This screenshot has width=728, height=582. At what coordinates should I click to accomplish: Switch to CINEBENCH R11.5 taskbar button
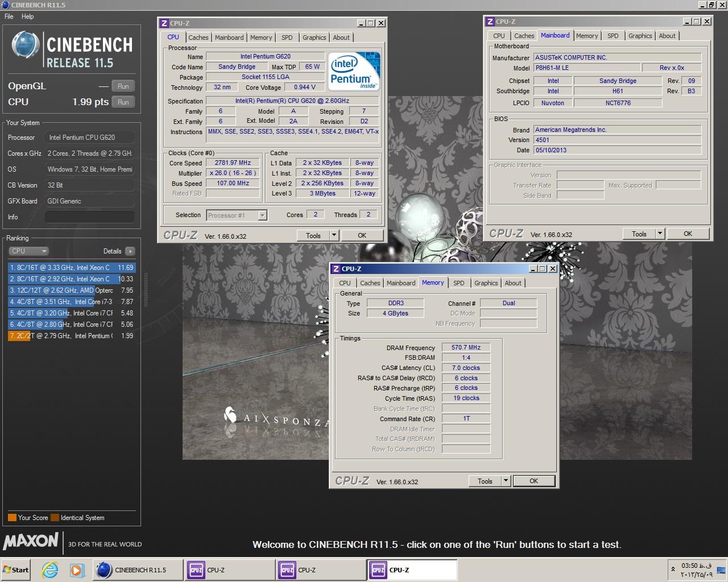click(x=137, y=570)
